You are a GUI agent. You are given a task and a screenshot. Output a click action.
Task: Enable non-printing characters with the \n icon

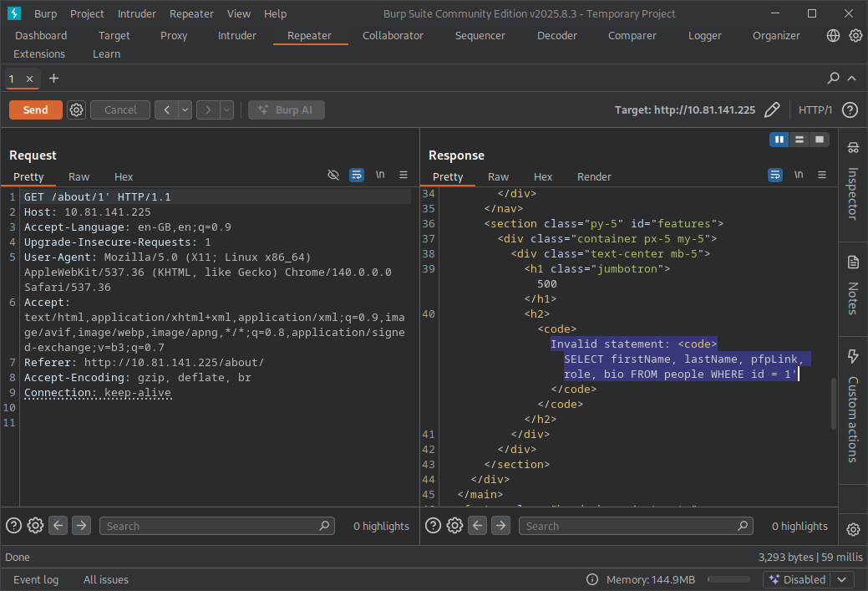799,175
